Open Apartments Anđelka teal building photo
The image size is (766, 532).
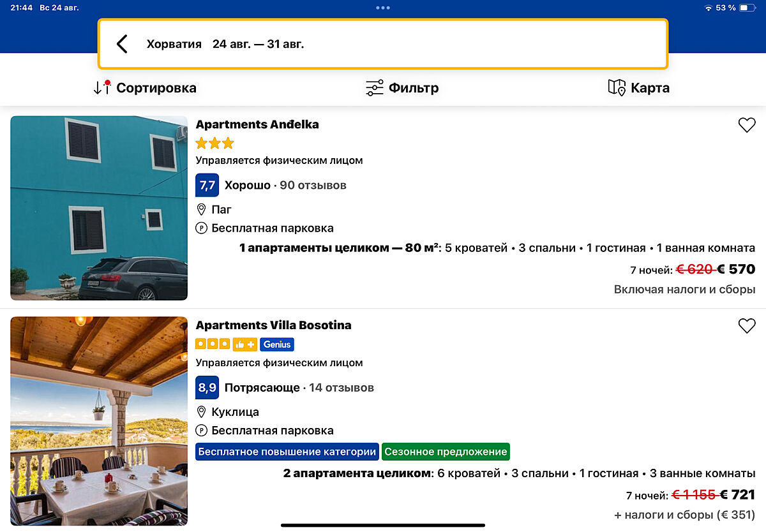click(99, 208)
